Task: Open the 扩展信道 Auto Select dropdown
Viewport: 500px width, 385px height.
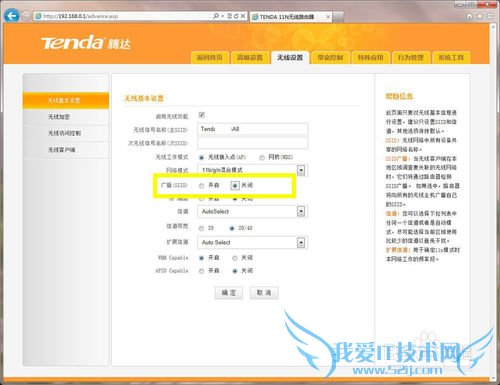Action: coord(252,242)
